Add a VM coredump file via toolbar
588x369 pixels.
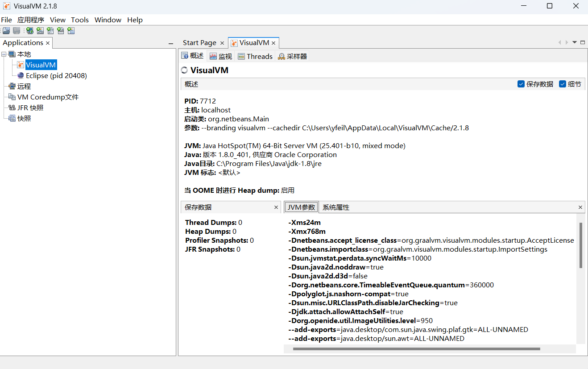point(50,30)
